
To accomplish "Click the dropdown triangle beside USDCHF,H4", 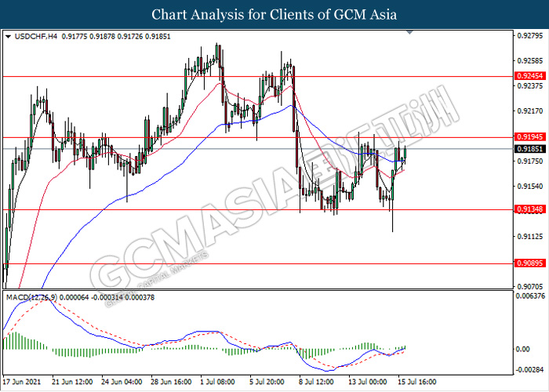I will click(x=9, y=36).
